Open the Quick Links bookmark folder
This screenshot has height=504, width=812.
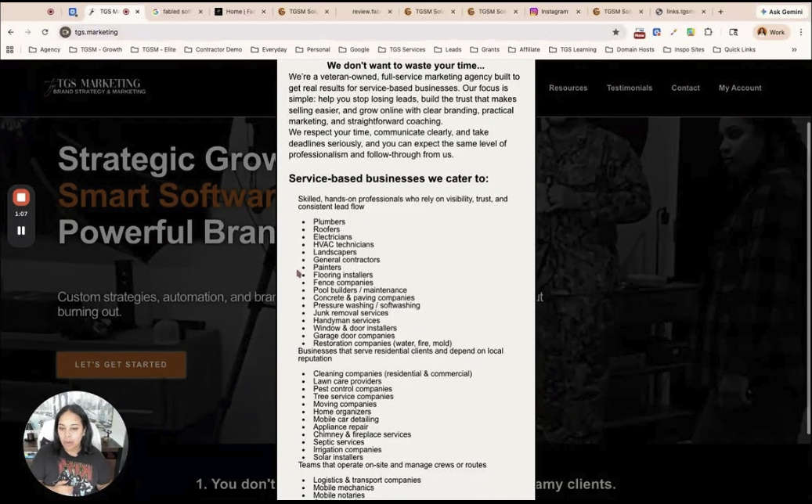tap(734, 49)
